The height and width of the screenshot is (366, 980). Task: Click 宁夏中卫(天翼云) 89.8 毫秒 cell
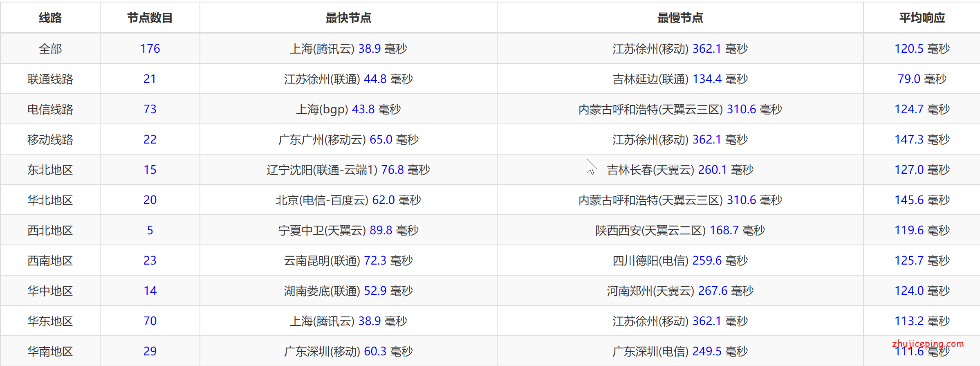[x=348, y=230]
